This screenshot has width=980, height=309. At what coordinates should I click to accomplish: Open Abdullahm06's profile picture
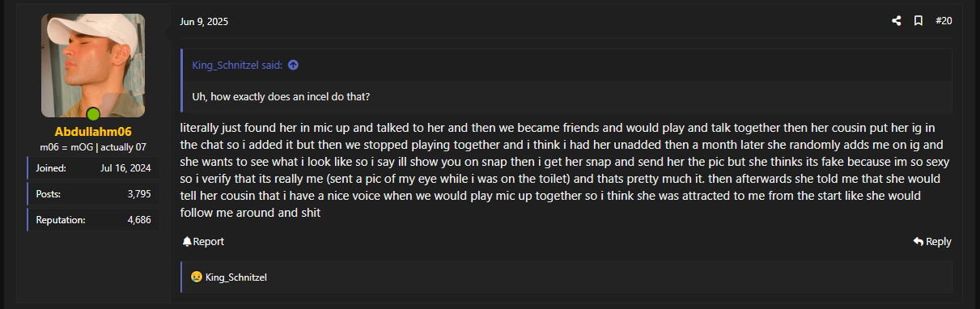pyautogui.click(x=93, y=66)
